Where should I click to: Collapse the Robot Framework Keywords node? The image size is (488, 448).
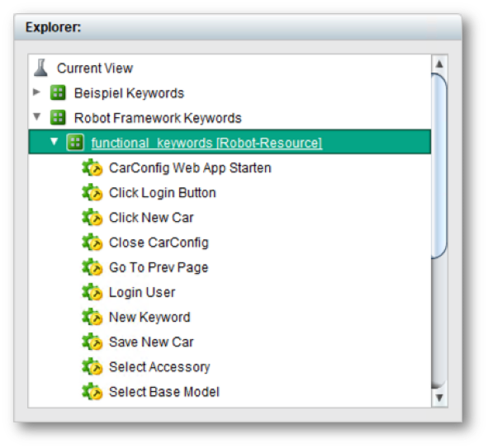(x=36, y=117)
